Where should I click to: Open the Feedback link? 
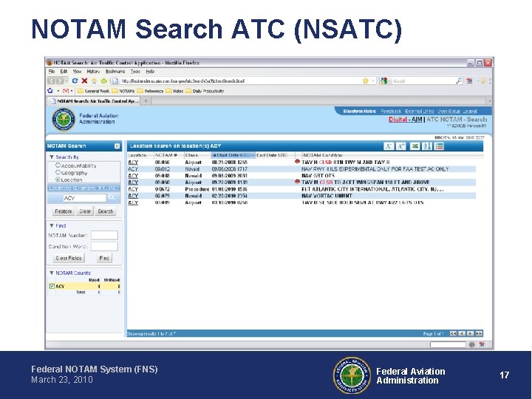pos(391,111)
